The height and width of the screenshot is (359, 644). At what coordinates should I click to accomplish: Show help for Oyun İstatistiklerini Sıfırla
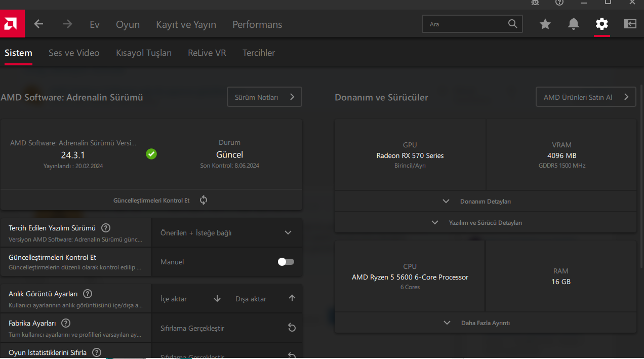click(x=97, y=352)
